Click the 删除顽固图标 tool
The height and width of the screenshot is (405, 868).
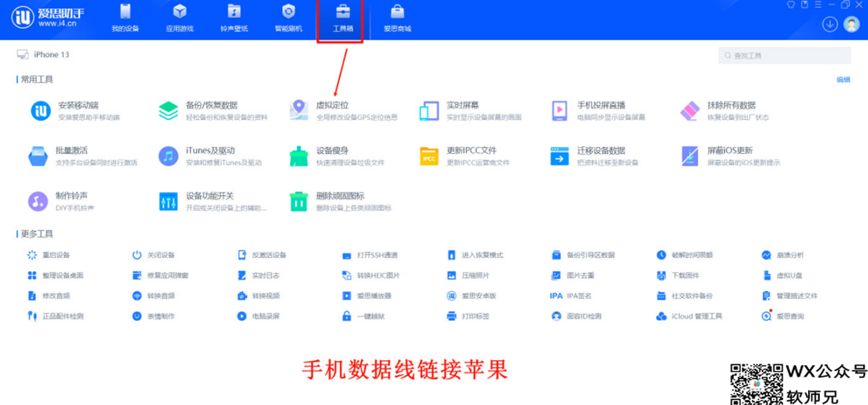pos(340,201)
